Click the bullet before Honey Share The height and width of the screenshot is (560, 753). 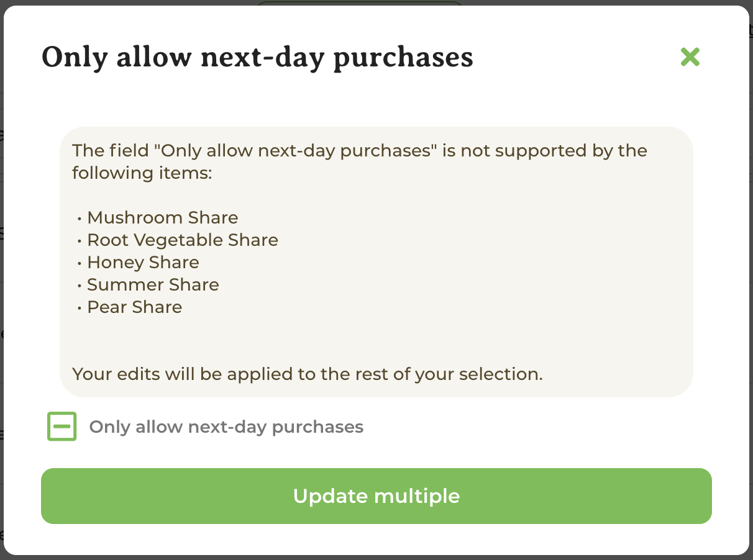(x=80, y=263)
